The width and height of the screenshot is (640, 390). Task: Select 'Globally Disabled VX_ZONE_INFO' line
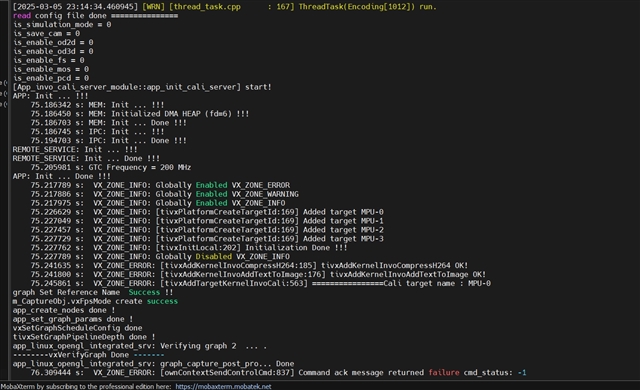[160, 257]
